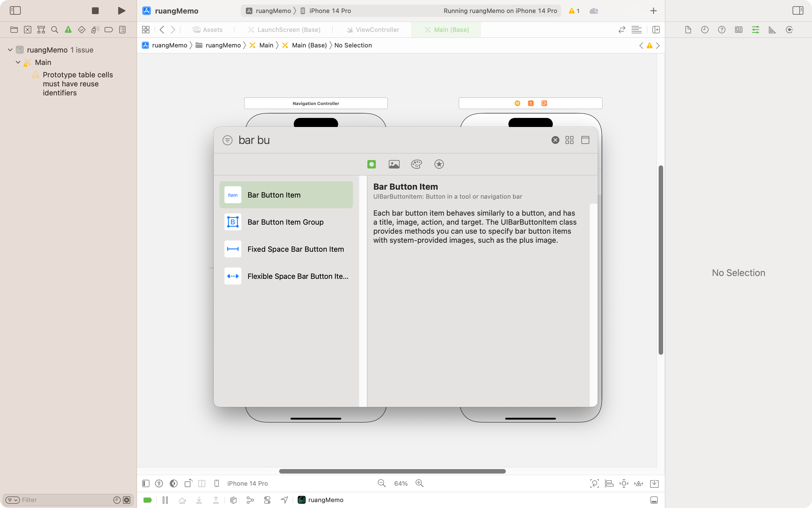Open the Test navigator diamond icon
Image resolution: width=812 pixels, height=508 pixels.
pos(81,30)
